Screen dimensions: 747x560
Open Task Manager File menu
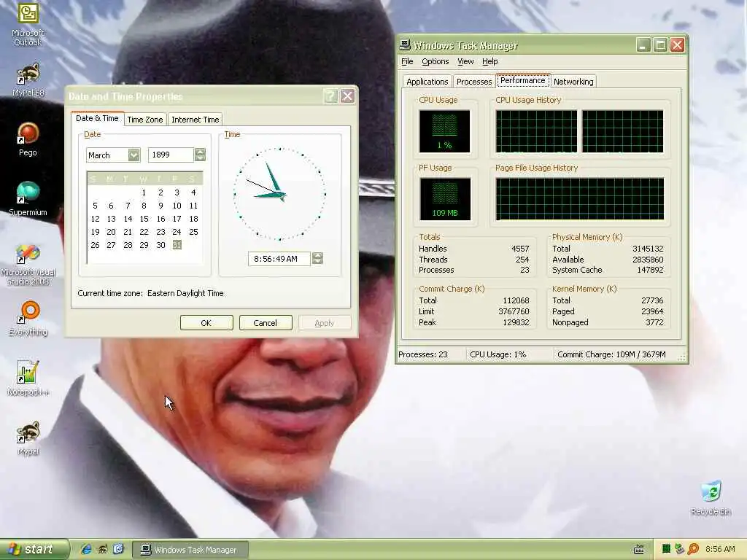point(407,61)
